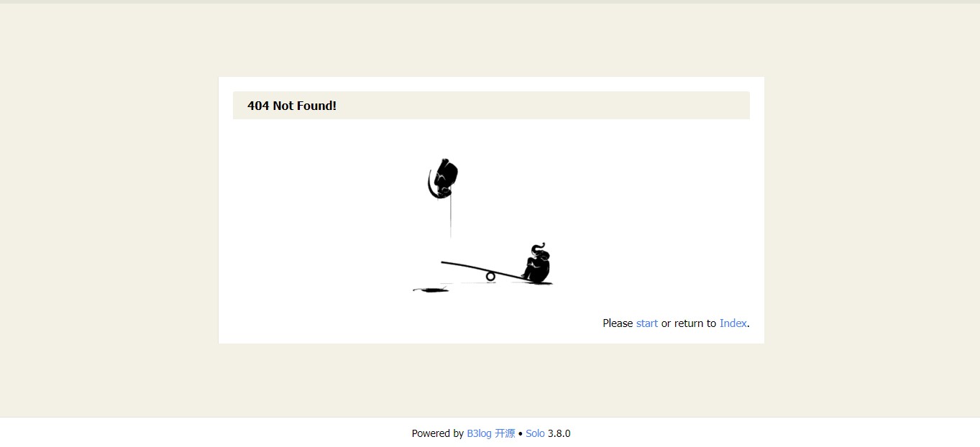Click the flattened figure on the ground
This screenshot has width=980, height=447.
click(x=431, y=290)
